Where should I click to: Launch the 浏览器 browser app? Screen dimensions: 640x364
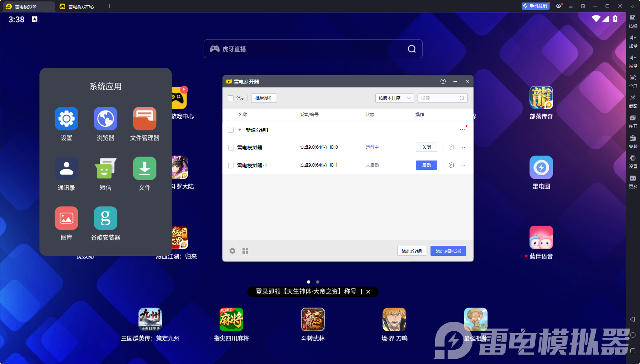(105, 119)
